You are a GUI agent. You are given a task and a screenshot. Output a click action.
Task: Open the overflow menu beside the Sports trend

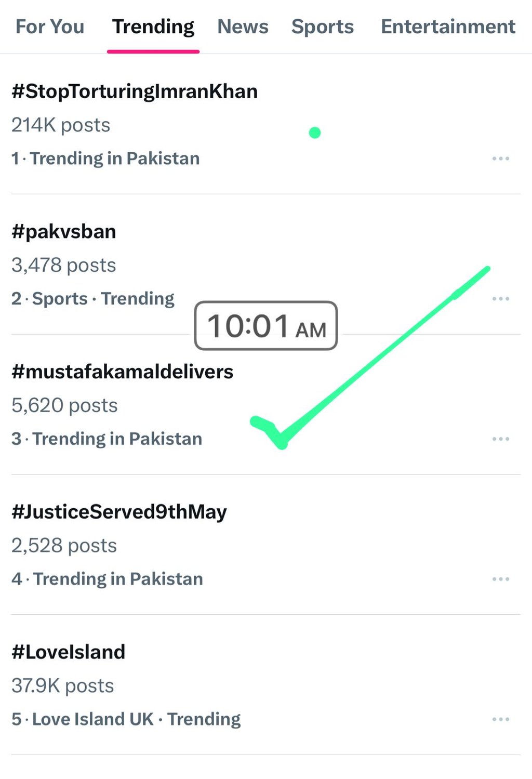coord(500,298)
